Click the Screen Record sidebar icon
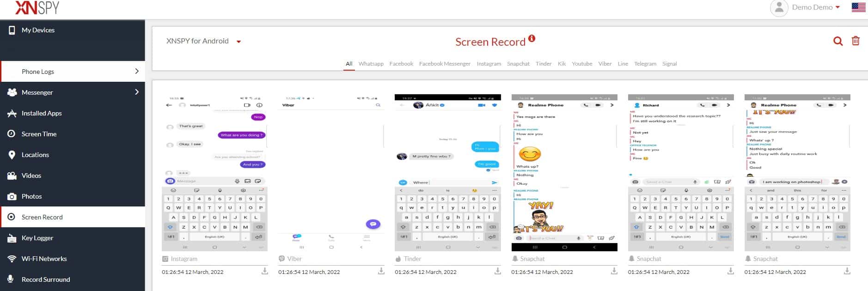The image size is (868, 291). point(12,217)
